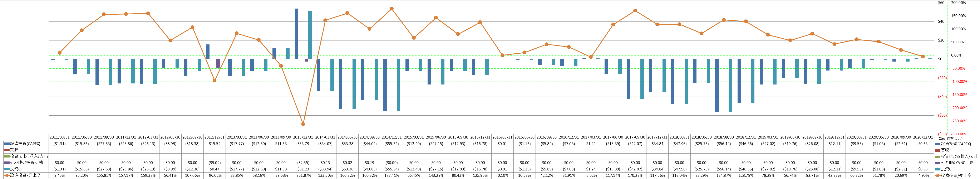The image size is (980, 179).
Task: Click the 投資CF value ($43.83)
Action: [369, 169]
